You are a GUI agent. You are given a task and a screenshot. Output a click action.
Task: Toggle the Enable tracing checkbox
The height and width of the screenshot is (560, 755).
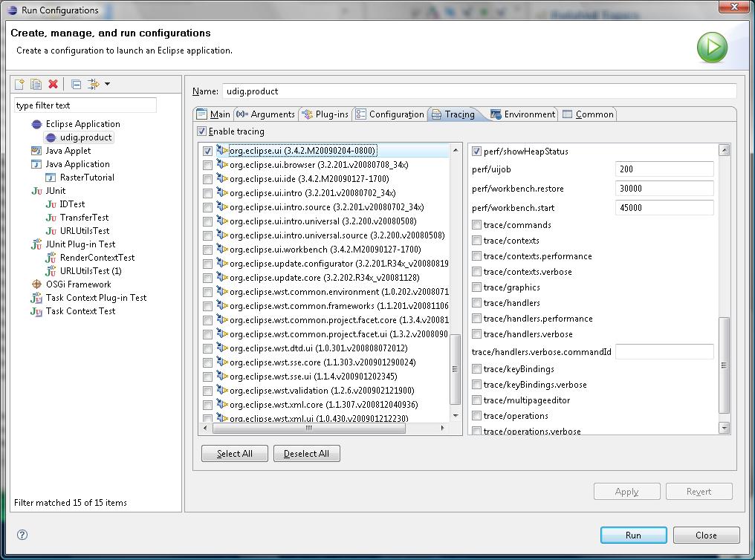point(201,131)
